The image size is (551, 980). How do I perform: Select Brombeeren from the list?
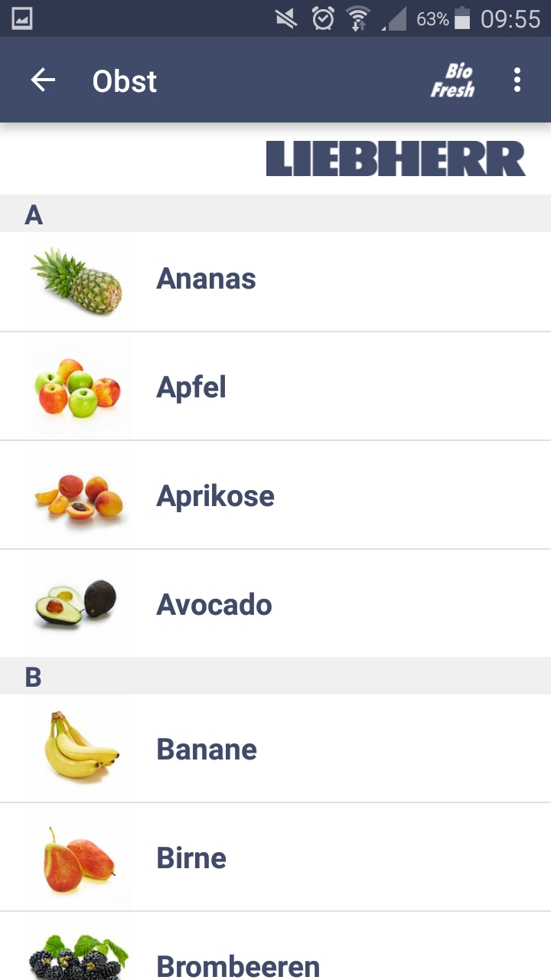[238, 965]
